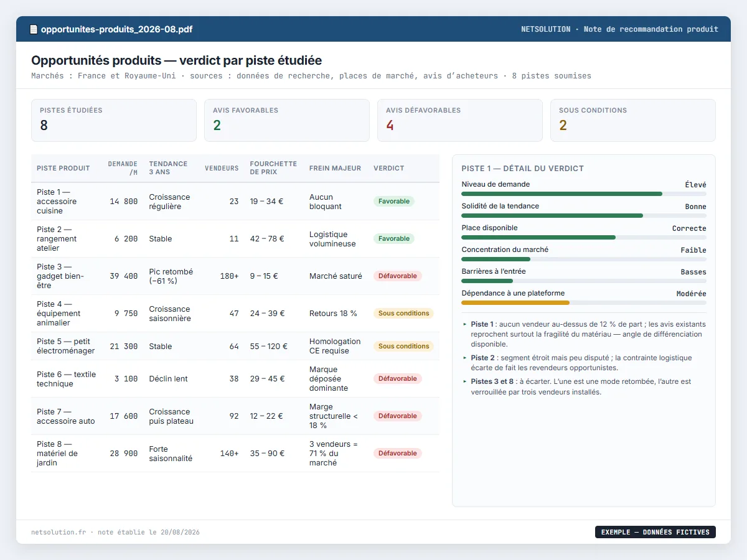Click the NETSOLUTION header note label

[x=619, y=29]
